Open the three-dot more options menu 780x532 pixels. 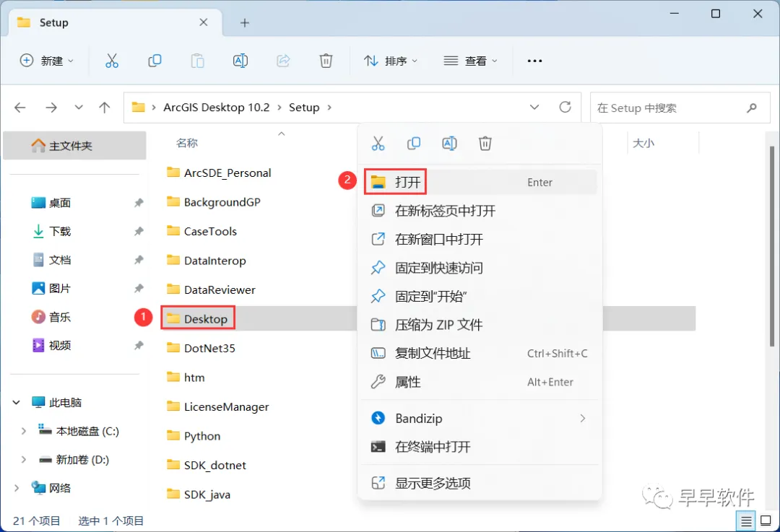coord(534,61)
